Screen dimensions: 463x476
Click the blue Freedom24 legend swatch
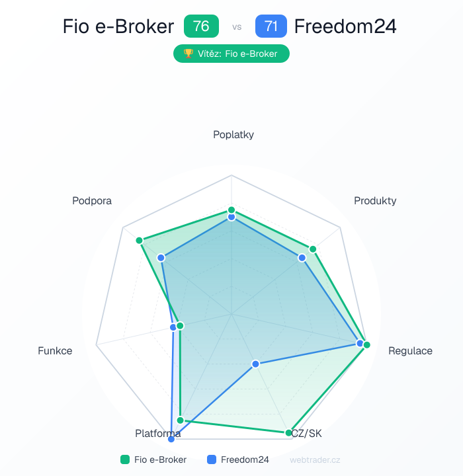(x=212, y=459)
